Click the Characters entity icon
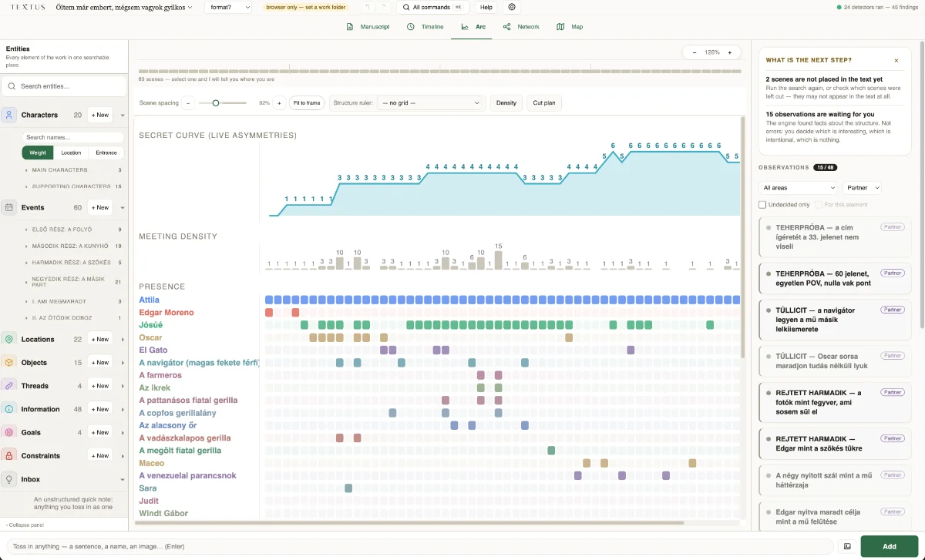Image resolution: width=925 pixels, height=560 pixels. point(9,115)
